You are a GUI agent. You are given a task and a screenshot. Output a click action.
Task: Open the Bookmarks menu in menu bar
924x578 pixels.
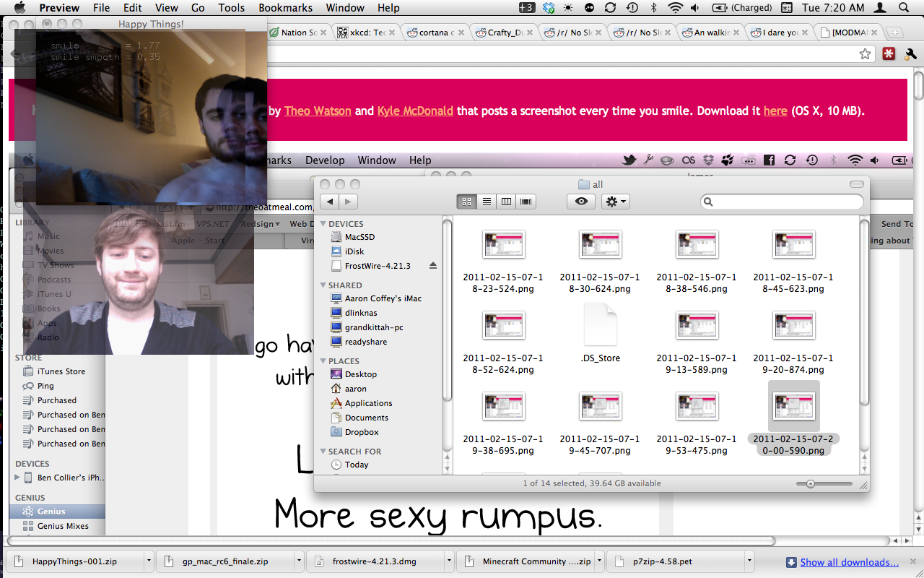pyautogui.click(x=286, y=8)
